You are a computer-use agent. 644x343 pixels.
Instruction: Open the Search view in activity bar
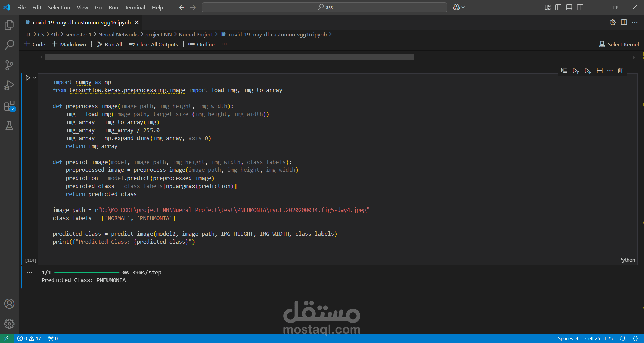(x=9, y=45)
